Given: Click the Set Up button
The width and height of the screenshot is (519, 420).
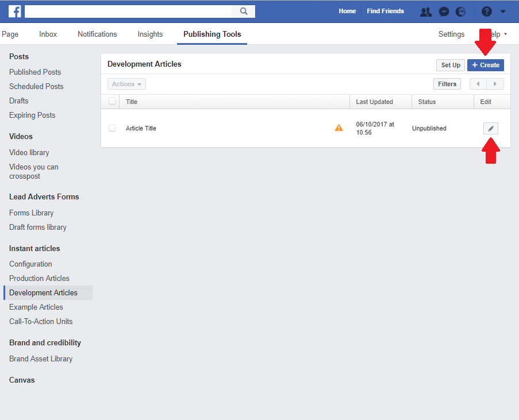Looking at the screenshot, I should click(x=451, y=65).
